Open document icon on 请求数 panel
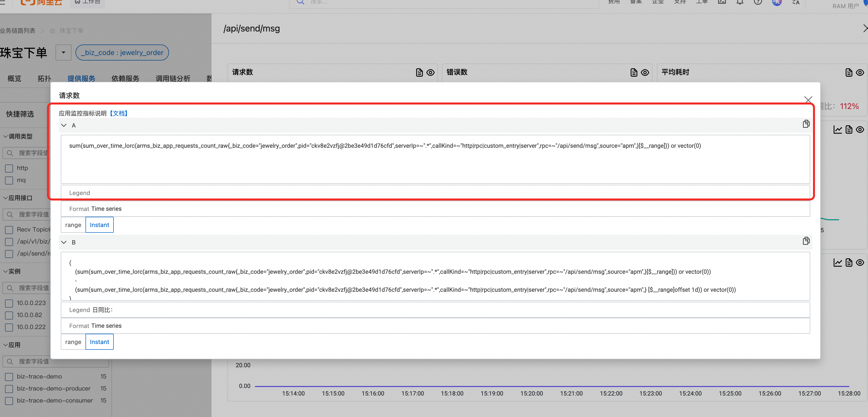This screenshot has width=868, height=417. (419, 72)
